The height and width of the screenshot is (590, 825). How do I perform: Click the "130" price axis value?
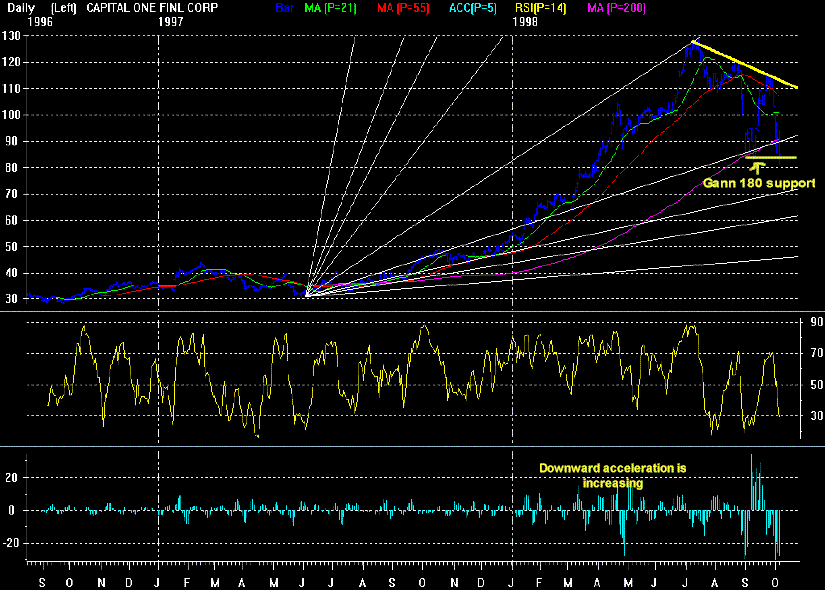(11, 36)
